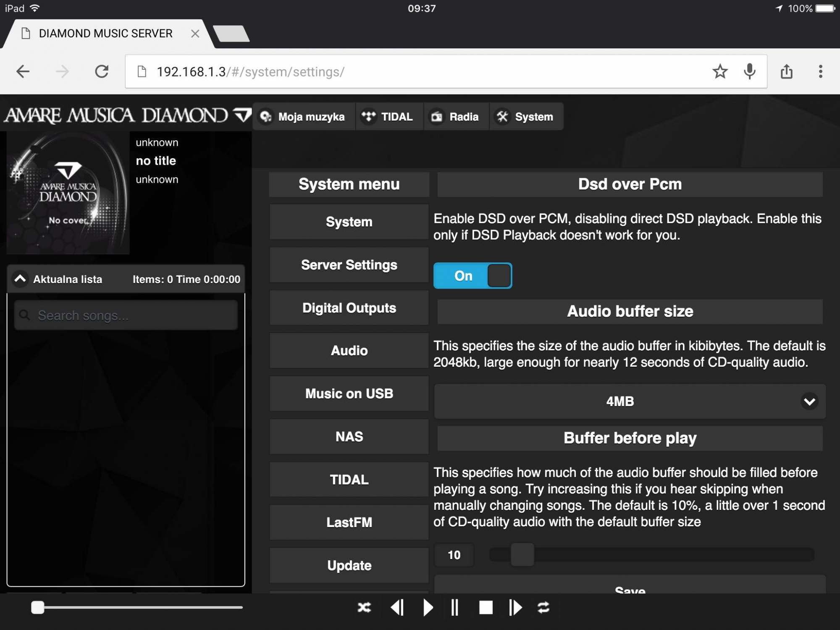Pause the current playback

pos(455,607)
